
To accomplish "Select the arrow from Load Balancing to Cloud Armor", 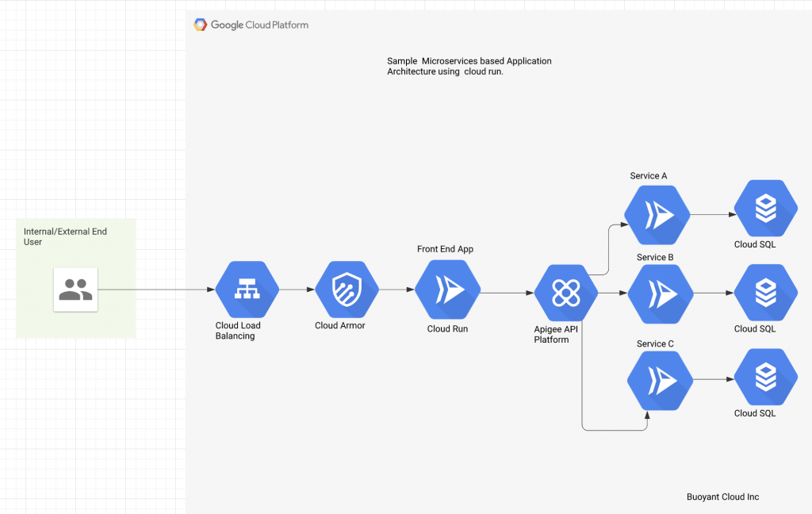I will coord(297,290).
